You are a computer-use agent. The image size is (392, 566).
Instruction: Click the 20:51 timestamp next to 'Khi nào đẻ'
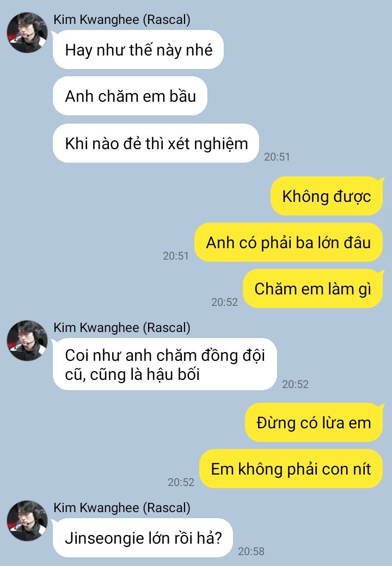277,157
